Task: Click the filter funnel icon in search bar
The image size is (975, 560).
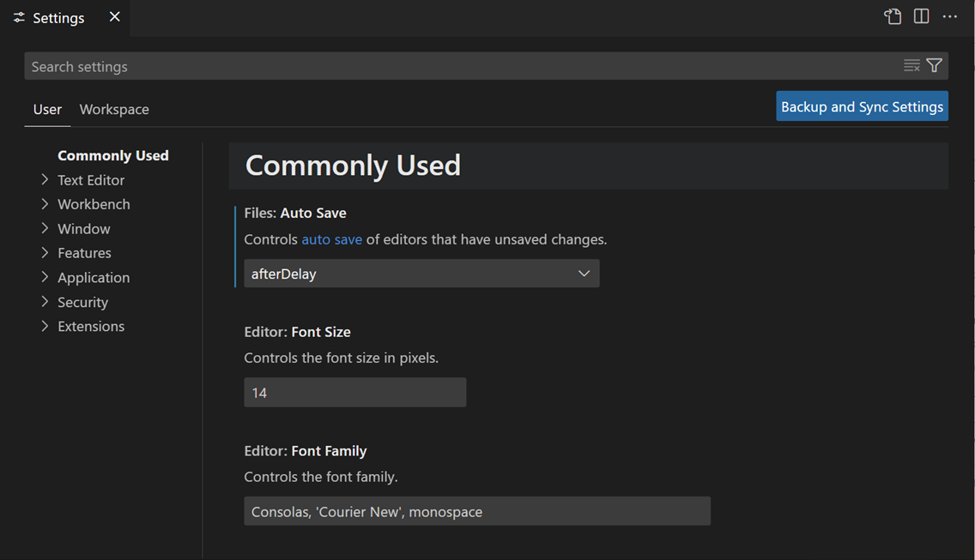Action: 935,65
